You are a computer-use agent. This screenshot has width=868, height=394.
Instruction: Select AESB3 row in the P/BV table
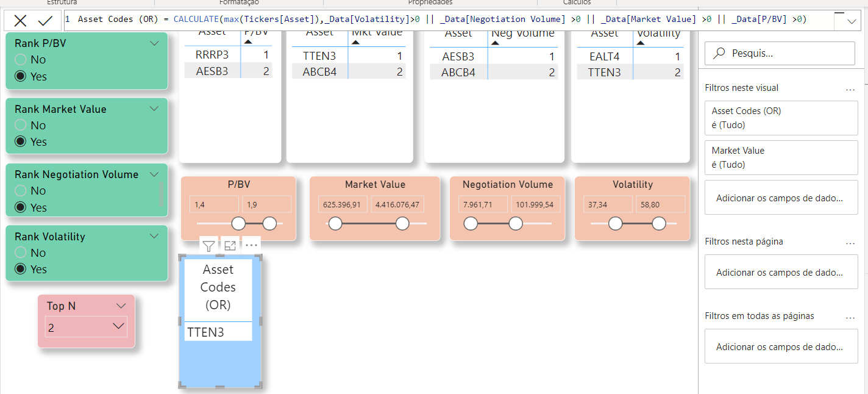(x=229, y=71)
